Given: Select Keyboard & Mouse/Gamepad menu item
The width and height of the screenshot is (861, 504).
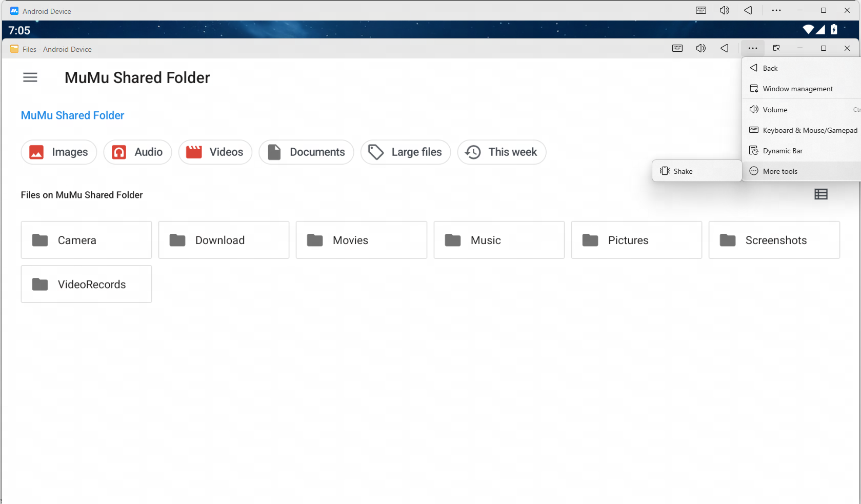Looking at the screenshot, I should [x=802, y=130].
